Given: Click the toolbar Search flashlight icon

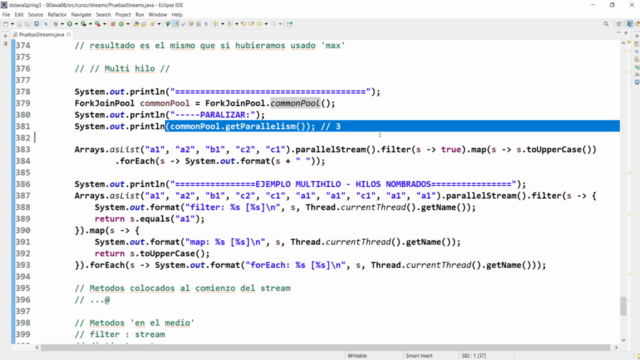Looking at the screenshot, I should [x=152, y=24].
